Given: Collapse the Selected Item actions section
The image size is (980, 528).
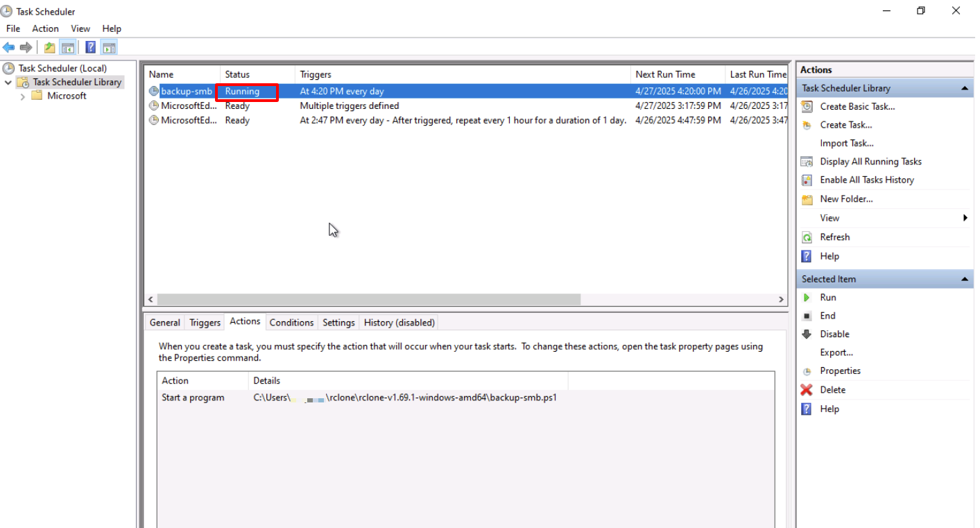Looking at the screenshot, I should tap(964, 279).
